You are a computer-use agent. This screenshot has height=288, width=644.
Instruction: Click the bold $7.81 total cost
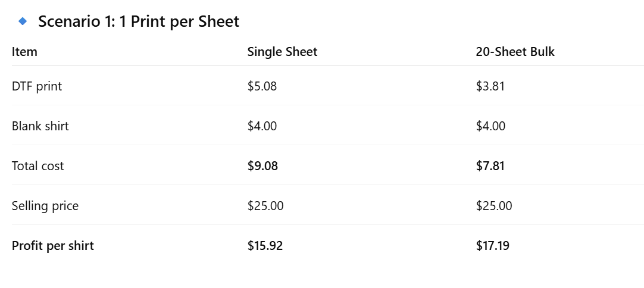tap(490, 166)
